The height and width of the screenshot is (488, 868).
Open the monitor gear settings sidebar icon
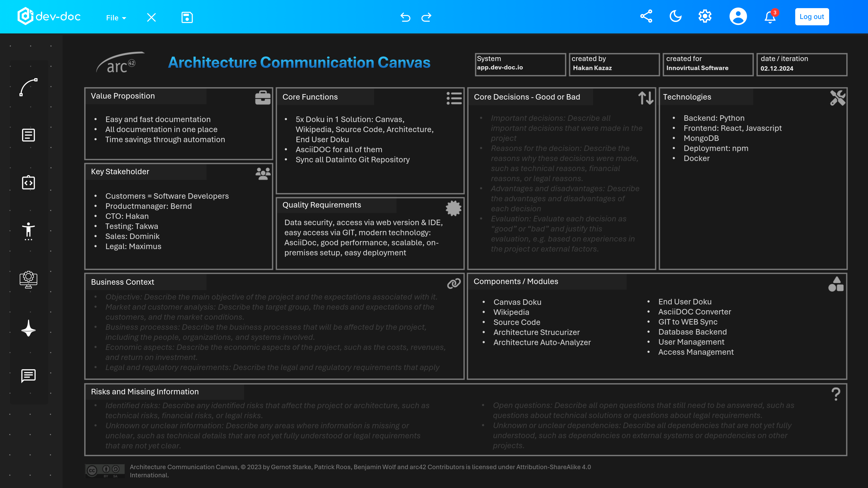pyautogui.click(x=28, y=279)
